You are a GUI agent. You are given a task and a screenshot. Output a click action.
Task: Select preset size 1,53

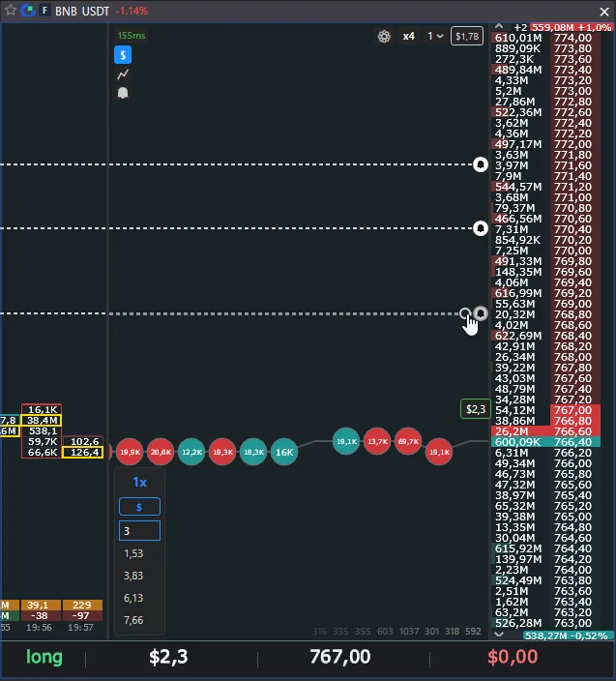click(x=133, y=553)
